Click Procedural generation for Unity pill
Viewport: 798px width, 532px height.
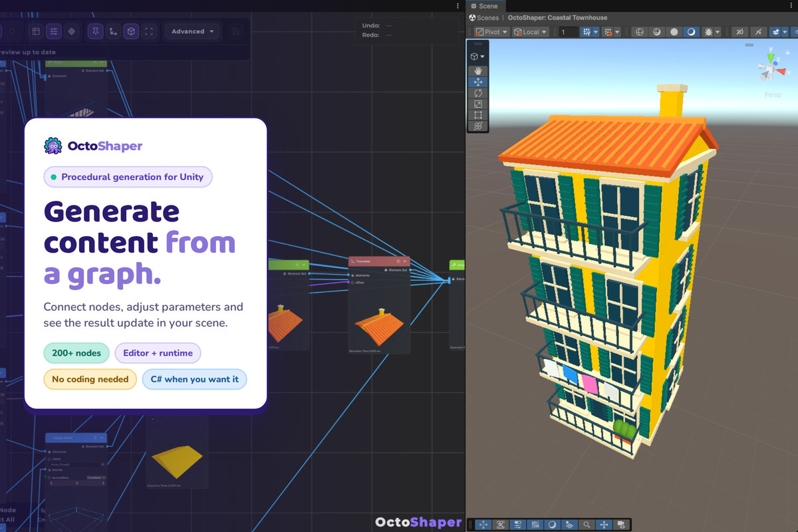click(128, 177)
